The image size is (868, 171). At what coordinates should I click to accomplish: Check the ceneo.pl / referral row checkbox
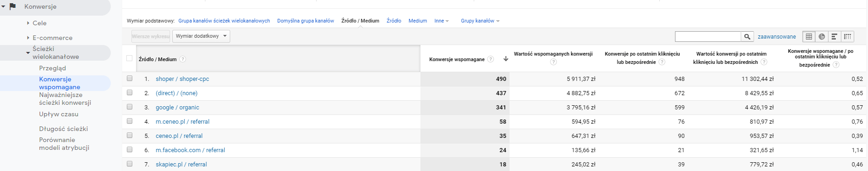(130, 135)
